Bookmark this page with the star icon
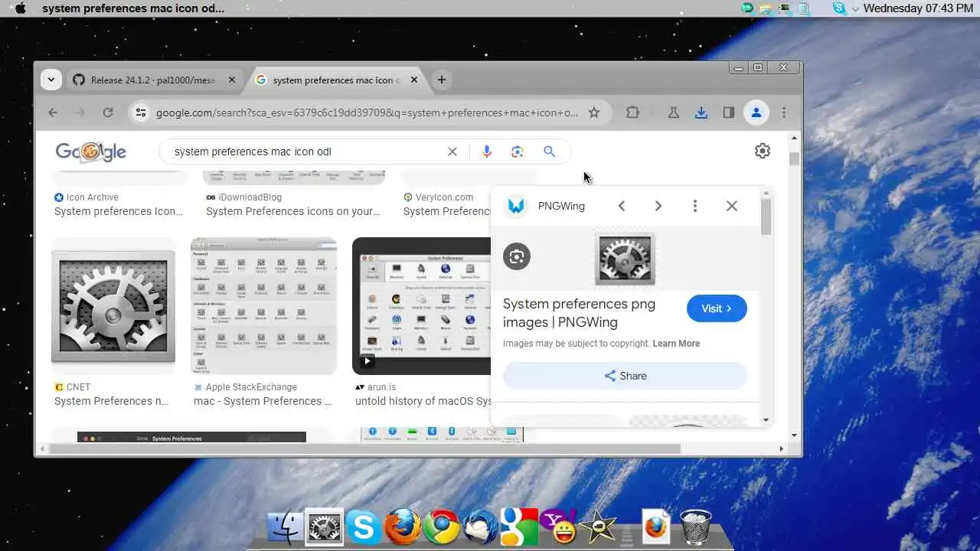 point(594,112)
